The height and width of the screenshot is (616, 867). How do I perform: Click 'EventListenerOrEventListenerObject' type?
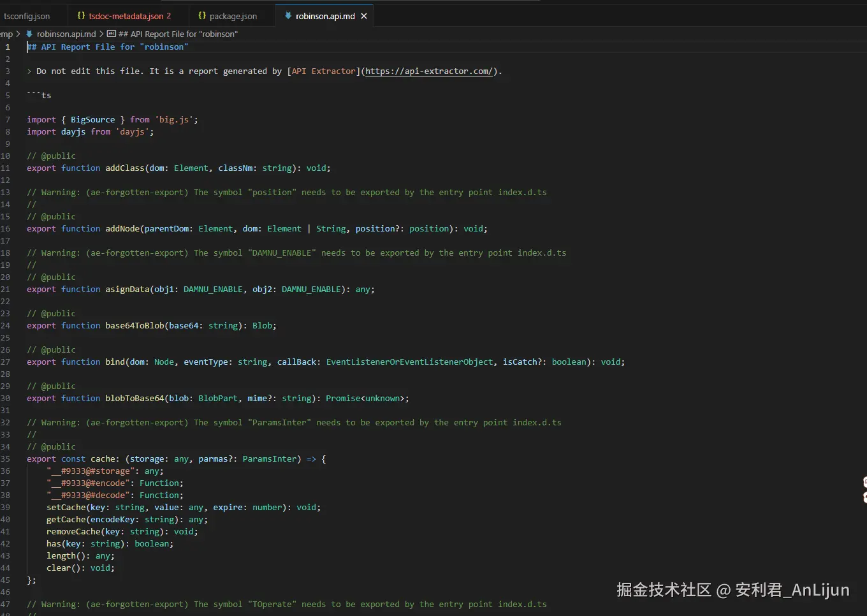pos(410,362)
